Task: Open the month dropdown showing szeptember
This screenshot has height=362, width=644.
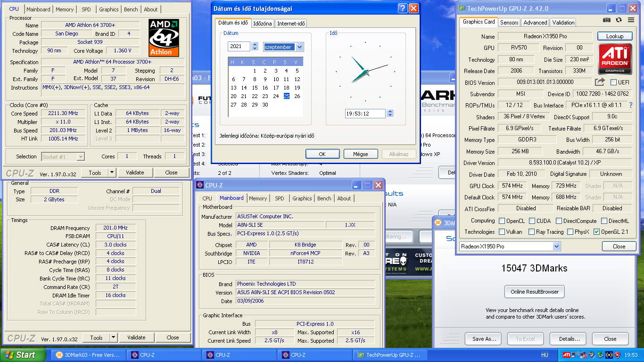Action: 299,47
